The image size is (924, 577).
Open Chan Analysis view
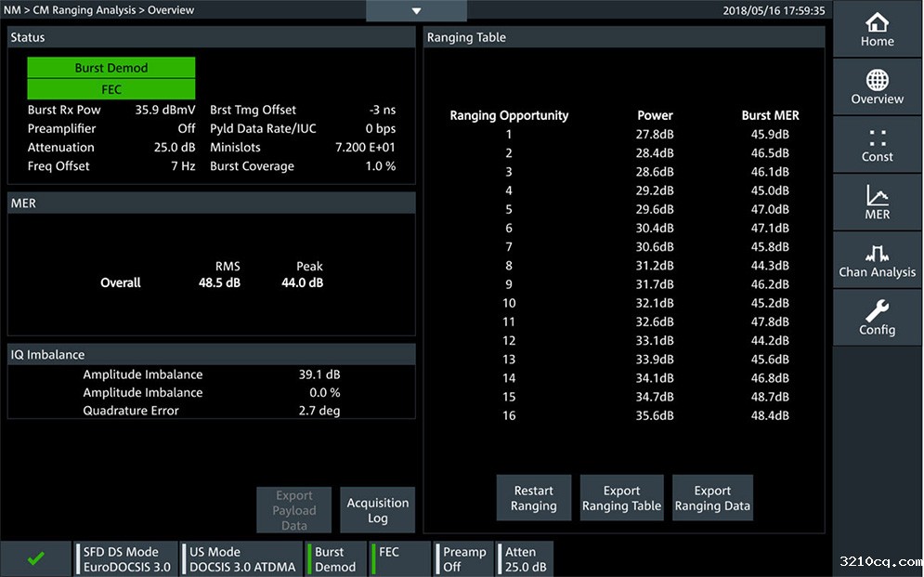(x=877, y=260)
